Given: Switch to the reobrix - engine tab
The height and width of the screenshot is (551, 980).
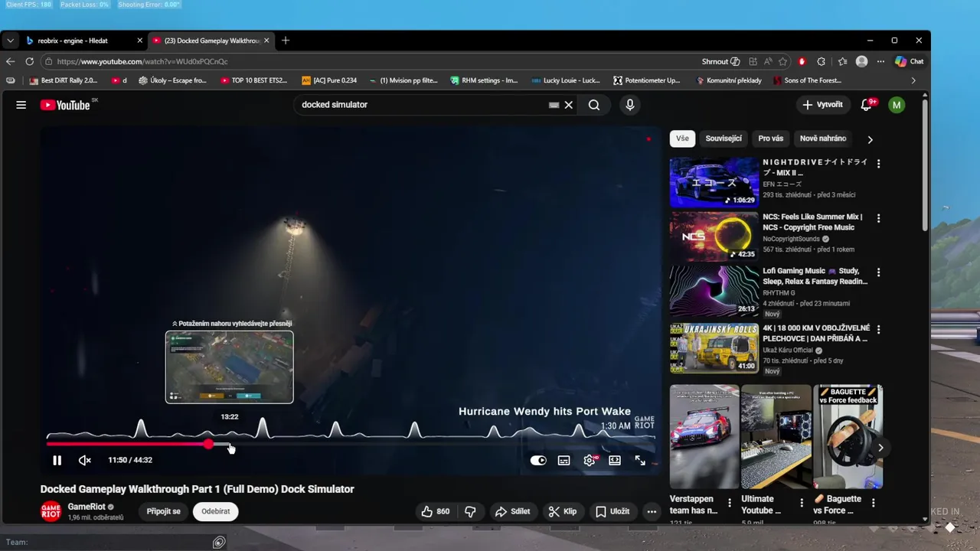Looking at the screenshot, I should pyautogui.click(x=83, y=41).
